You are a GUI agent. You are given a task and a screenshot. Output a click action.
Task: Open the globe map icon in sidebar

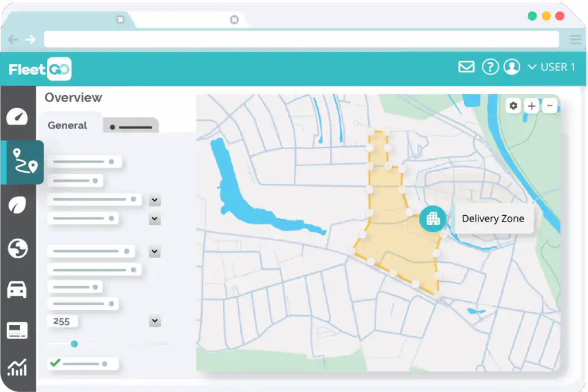pos(18,249)
